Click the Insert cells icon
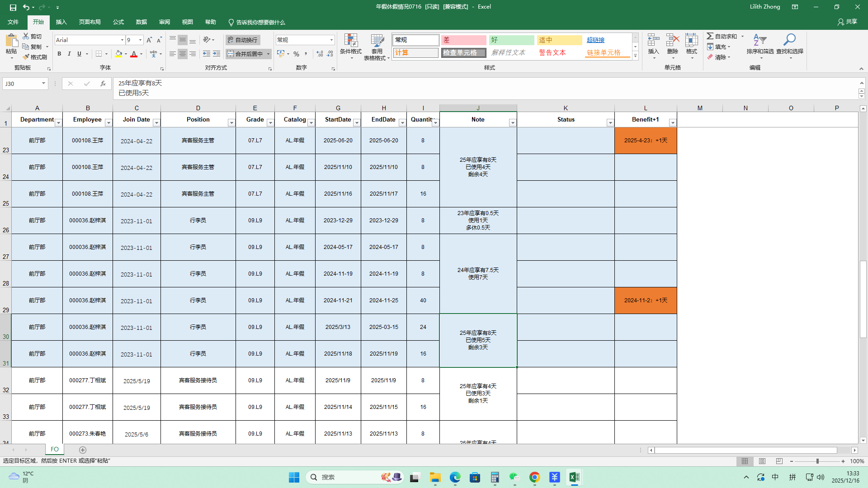868x488 pixels. coord(653,41)
